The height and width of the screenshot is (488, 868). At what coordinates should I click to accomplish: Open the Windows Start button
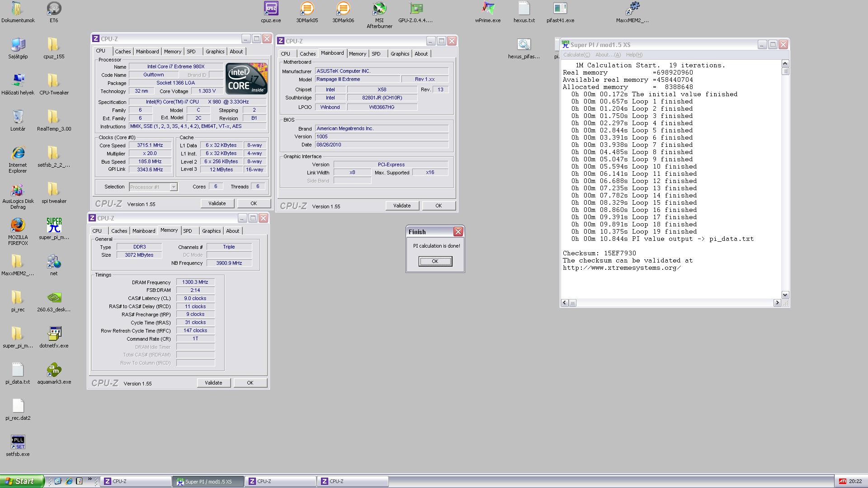[x=22, y=481]
